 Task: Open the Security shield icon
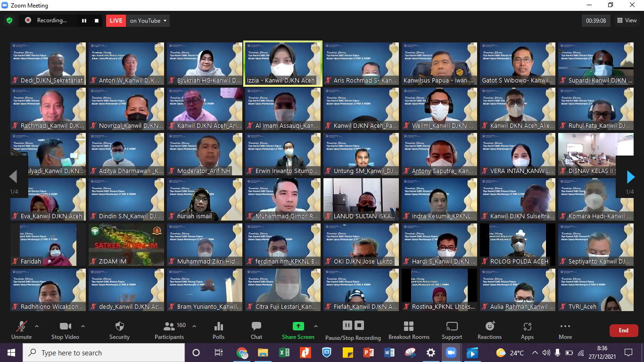pyautogui.click(x=119, y=327)
